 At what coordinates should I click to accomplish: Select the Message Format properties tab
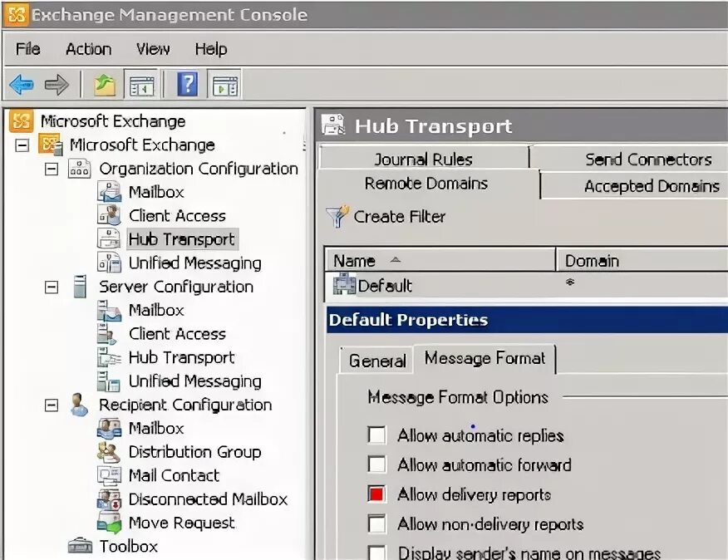click(x=485, y=358)
